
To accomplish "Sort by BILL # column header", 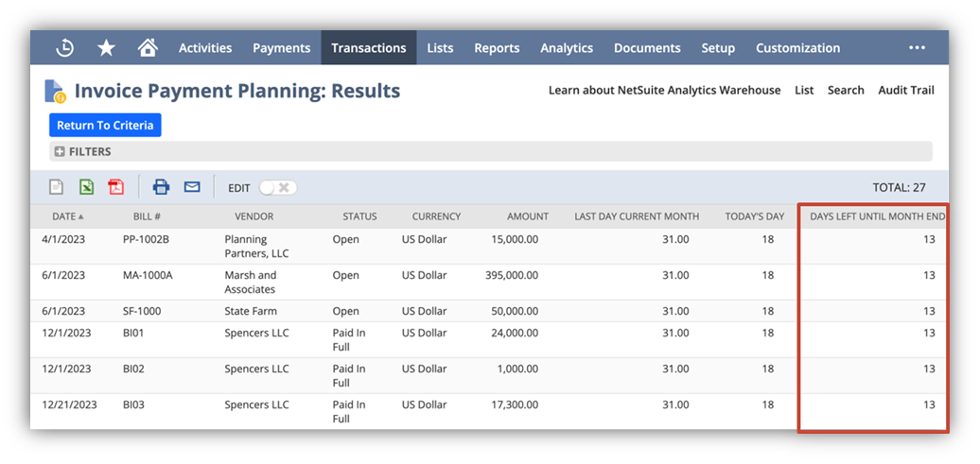I will (x=147, y=216).
